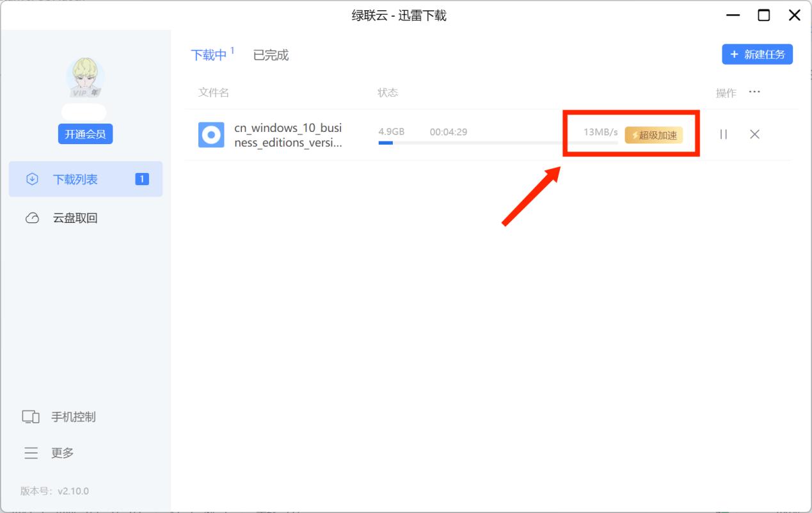Open 开通会员 membership page

[85, 134]
